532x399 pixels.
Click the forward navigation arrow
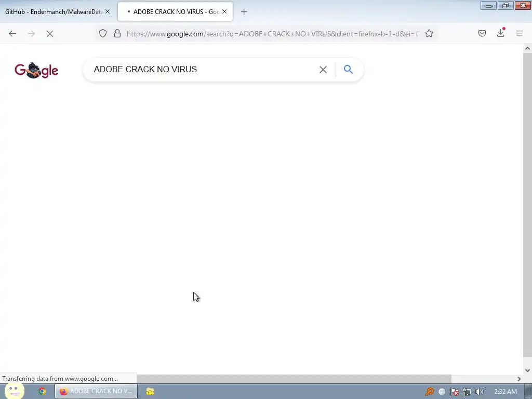(31, 34)
